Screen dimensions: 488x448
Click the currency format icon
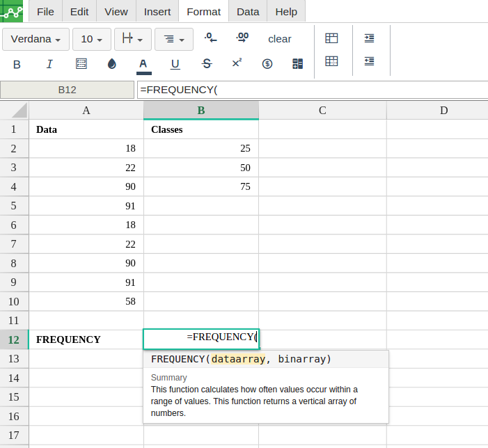(x=267, y=64)
